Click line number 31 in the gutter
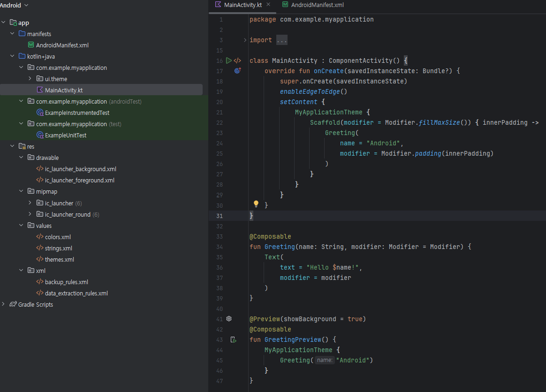Viewport: 546px width, 392px height. [220, 216]
